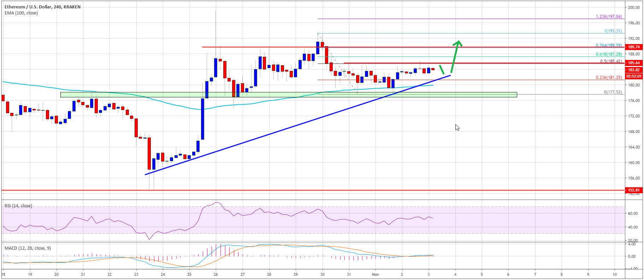Click date 23 on the time axis
This screenshot has width=644, height=280.
click(x=136, y=274)
